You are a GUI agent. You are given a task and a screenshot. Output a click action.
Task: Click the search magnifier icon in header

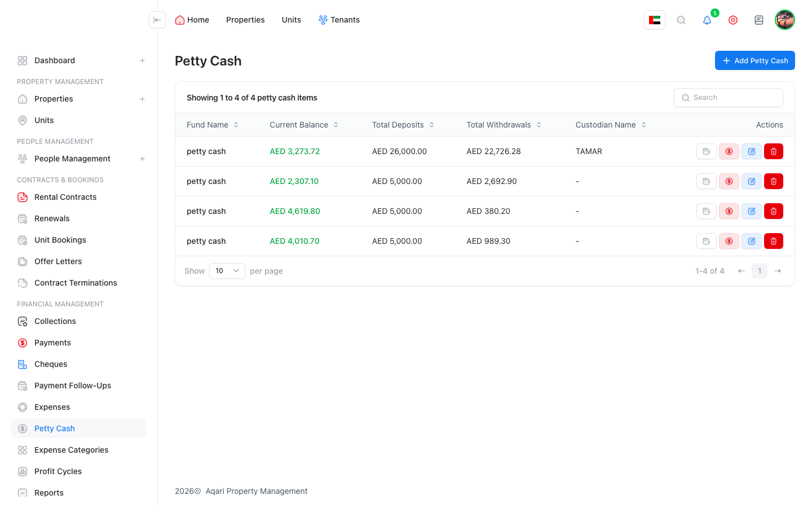tap(681, 20)
